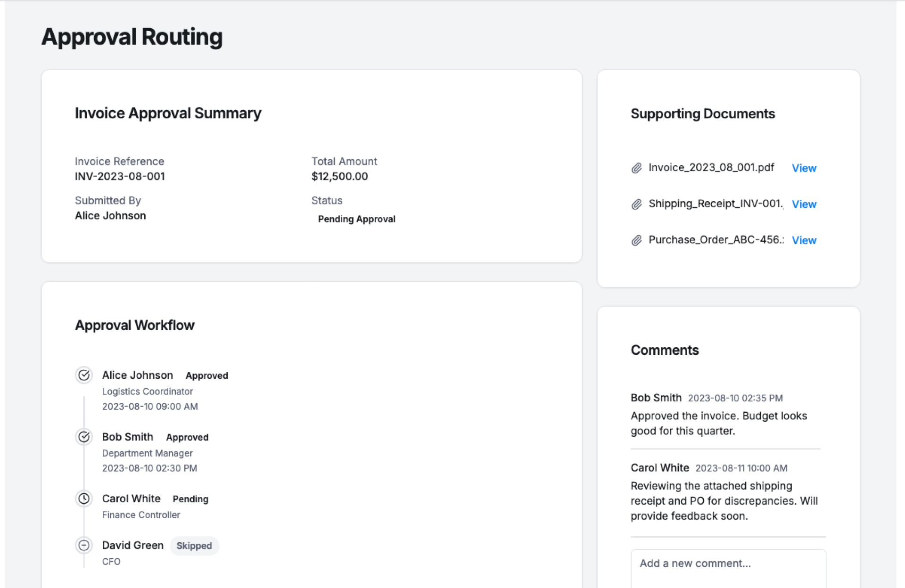Click the Pending Approval status badge

356,219
